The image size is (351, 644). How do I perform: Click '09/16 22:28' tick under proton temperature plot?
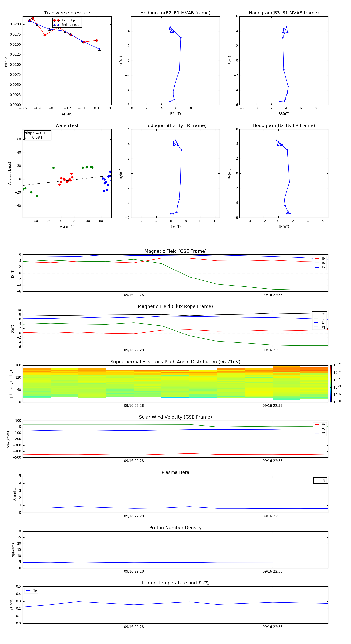[x=134, y=627]
